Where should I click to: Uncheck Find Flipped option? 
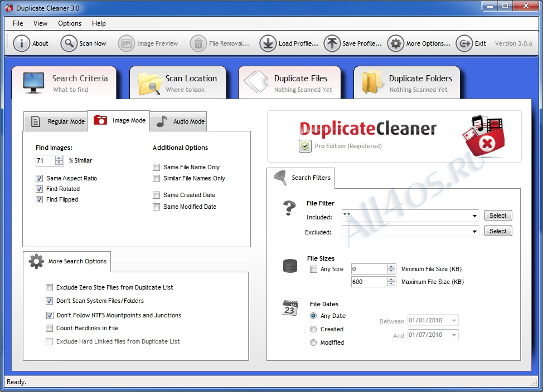(x=39, y=200)
